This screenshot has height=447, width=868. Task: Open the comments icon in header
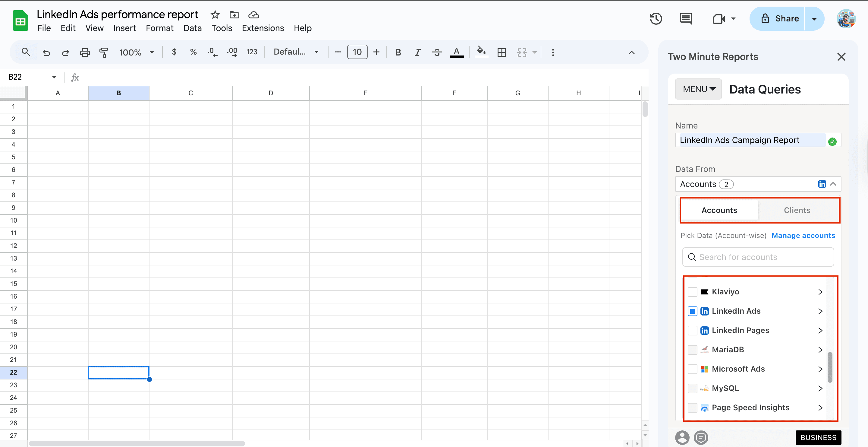click(x=685, y=18)
